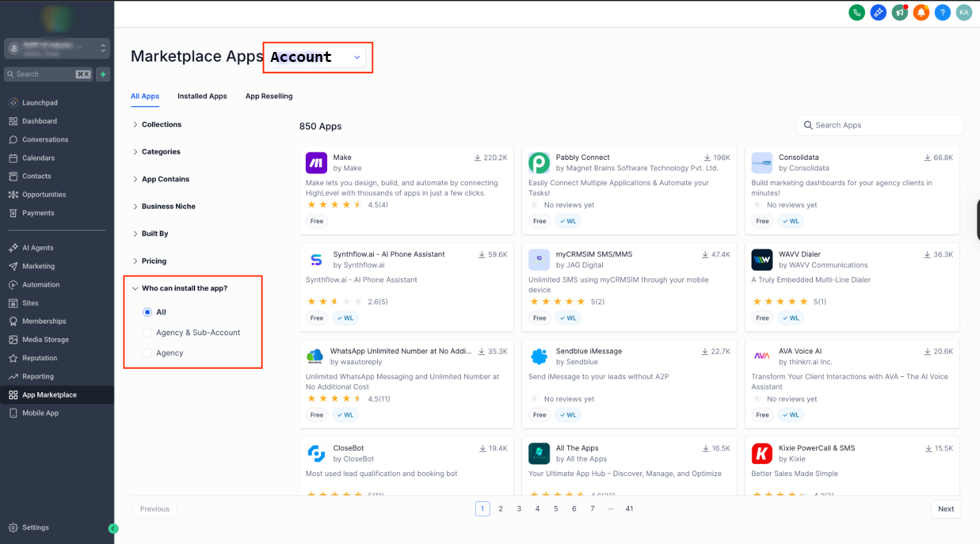This screenshot has width=980, height=544.
Task: Open the Make app logo
Action: 316,162
